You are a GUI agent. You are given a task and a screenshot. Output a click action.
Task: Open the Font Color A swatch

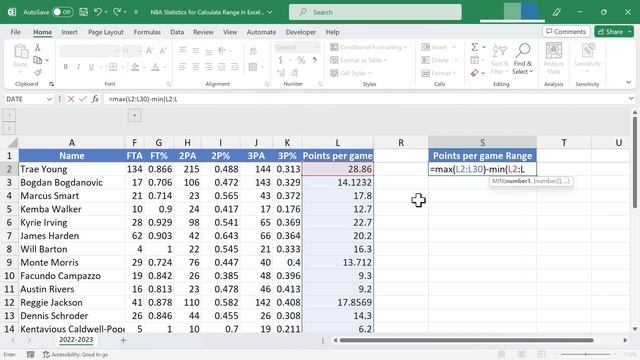click(155, 67)
